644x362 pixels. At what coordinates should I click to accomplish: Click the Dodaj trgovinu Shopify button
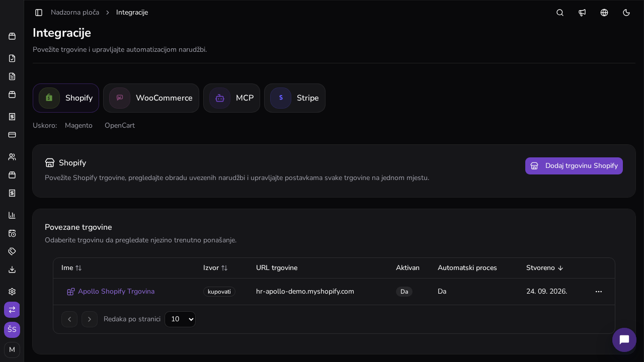tap(574, 166)
